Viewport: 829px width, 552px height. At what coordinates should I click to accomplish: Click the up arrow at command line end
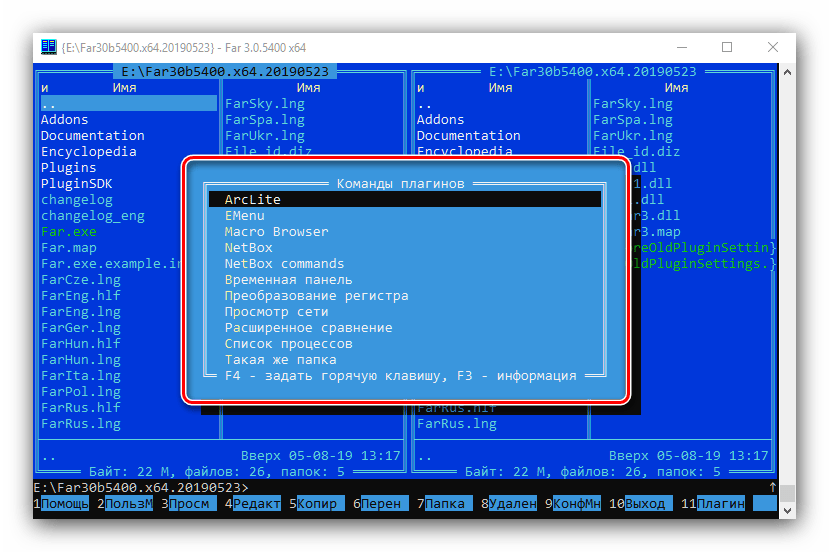click(772, 487)
